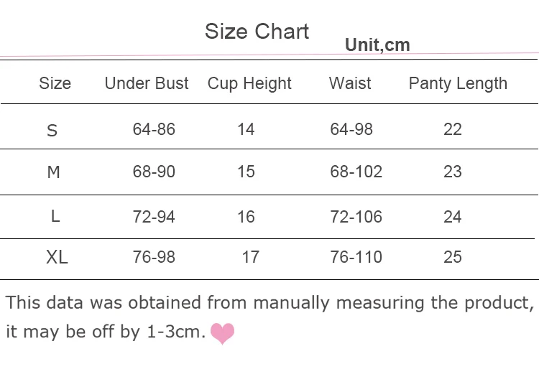Select the Under Bust column header
This screenshot has width=539, height=392.
pos(147,83)
